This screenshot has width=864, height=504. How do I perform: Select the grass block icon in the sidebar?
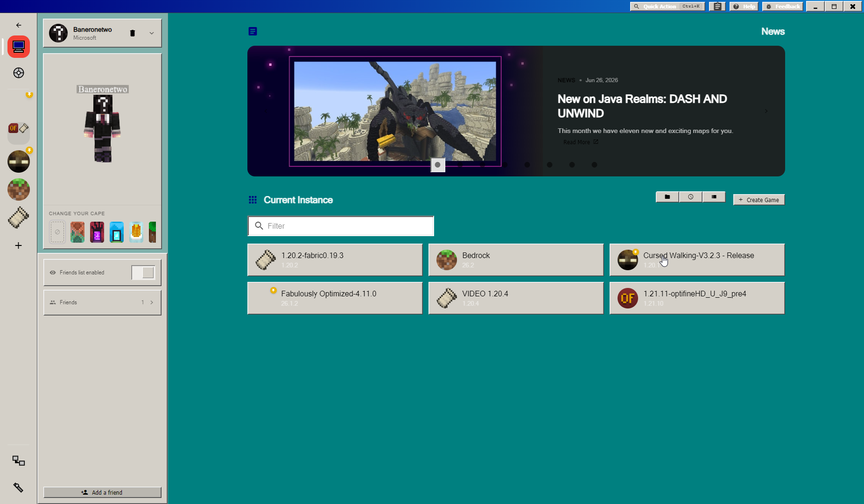tap(19, 189)
